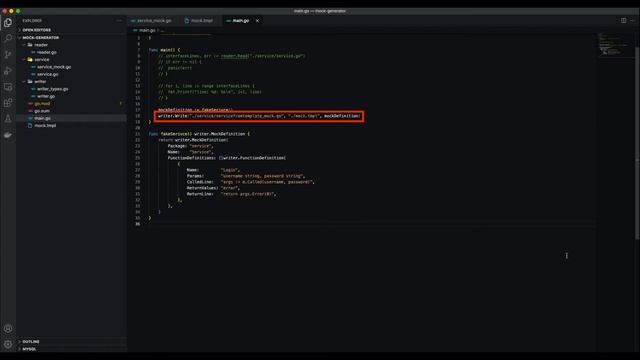Open the Testing flask view
This screenshot has width=640, height=360.
8,119
